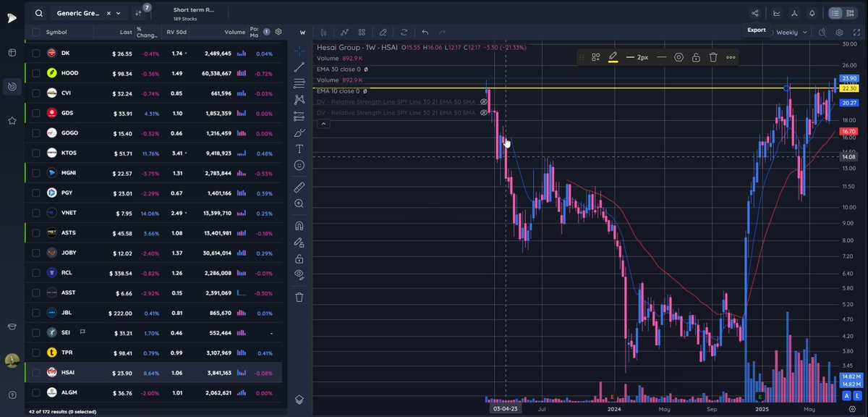
Task: Select the trend line drawing tool
Action: click(299, 67)
